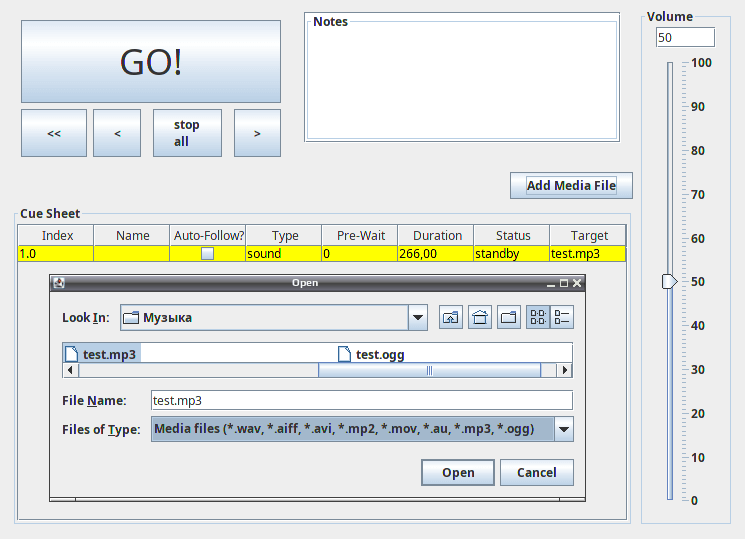This screenshot has height=539, width=745.
Task: Click the Pre-Wait column header
Action: 360,235
